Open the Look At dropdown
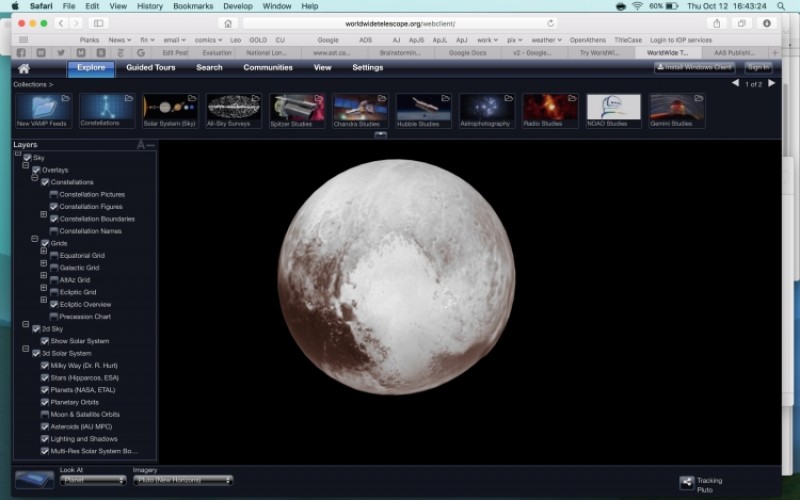 93,480
